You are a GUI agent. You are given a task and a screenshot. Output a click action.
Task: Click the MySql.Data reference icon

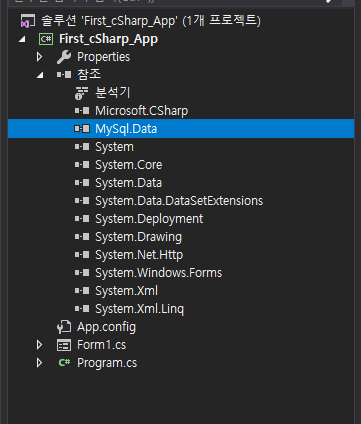click(82, 129)
